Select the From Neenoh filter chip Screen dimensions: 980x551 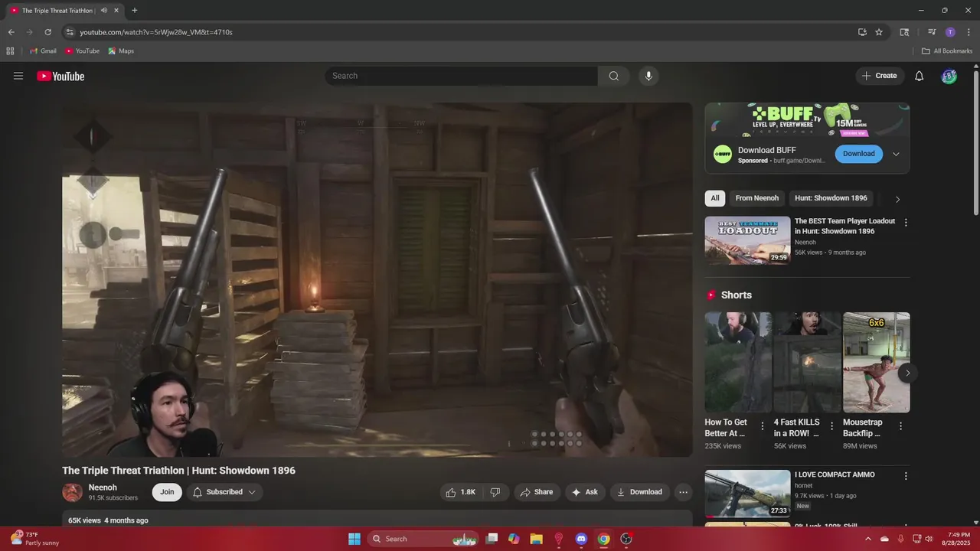tap(757, 198)
